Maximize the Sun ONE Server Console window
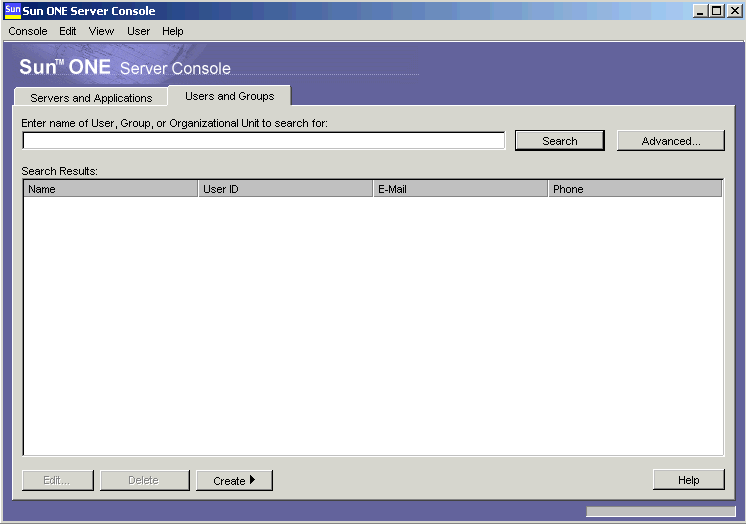 click(717, 10)
